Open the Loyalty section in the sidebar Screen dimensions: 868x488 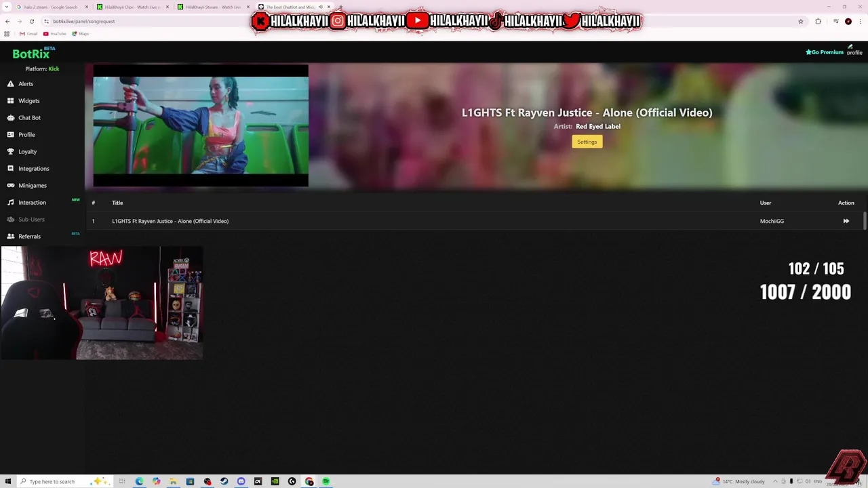point(22,152)
